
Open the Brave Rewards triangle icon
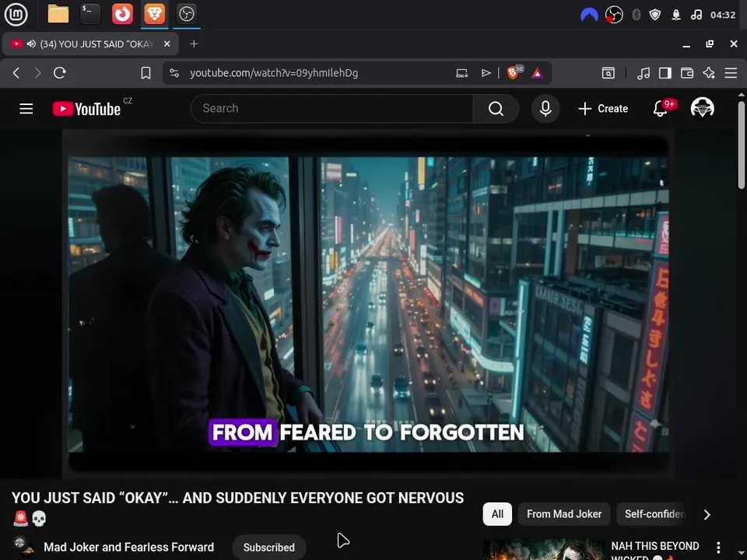coord(537,73)
